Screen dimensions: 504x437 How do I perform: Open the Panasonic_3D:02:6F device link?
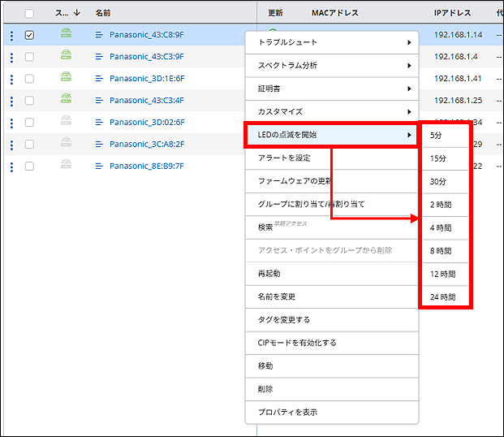coord(147,123)
